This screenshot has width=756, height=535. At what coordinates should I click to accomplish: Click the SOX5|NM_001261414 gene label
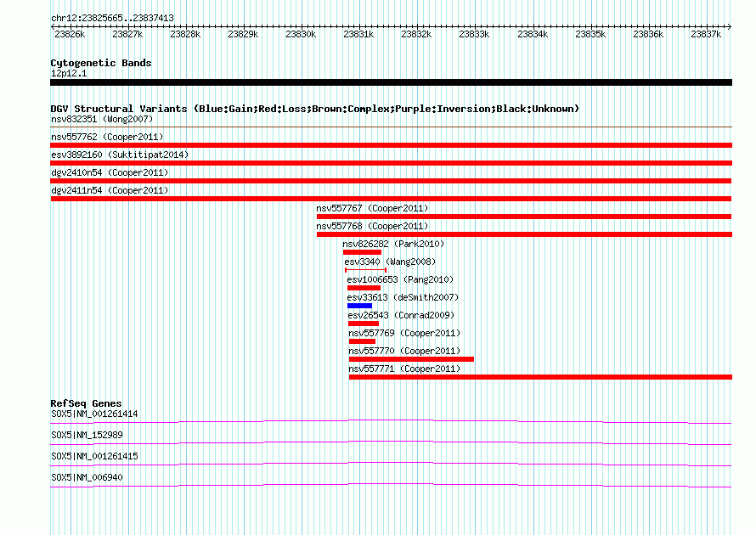[x=94, y=414]
